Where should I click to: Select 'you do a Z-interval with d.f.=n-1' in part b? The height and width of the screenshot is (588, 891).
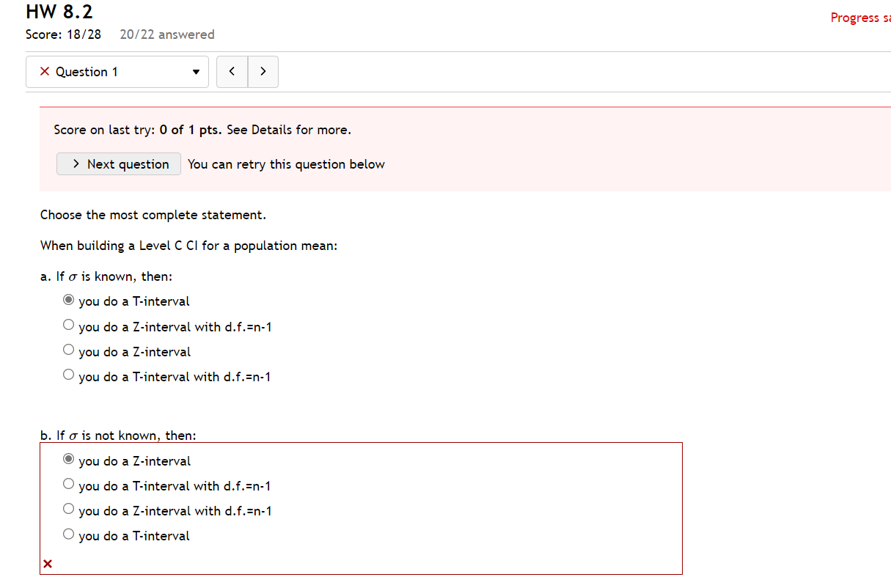click(x=68, y=508)
